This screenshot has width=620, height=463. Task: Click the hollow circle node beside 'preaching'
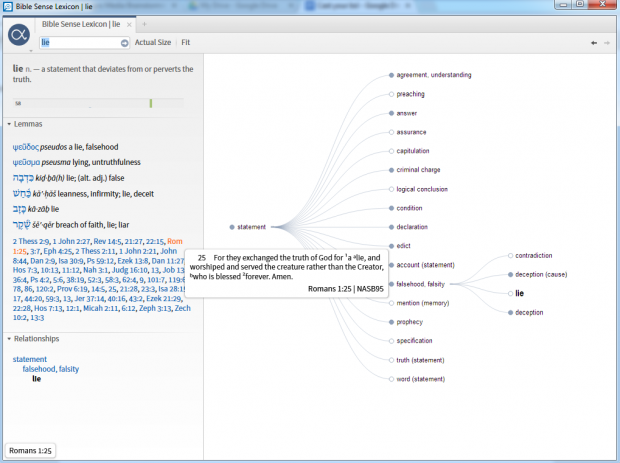coord(390,94)
